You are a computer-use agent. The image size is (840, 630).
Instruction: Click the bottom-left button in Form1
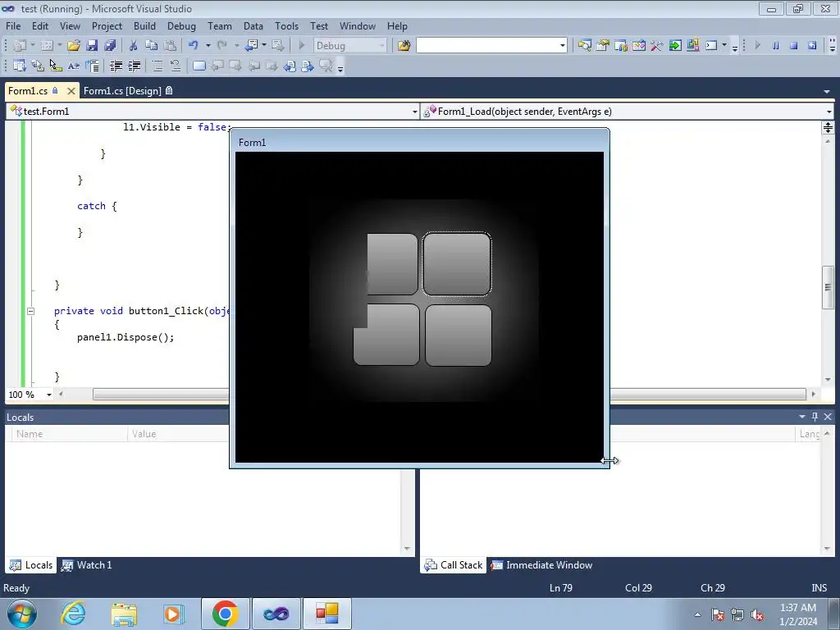[x=387, y=336]
